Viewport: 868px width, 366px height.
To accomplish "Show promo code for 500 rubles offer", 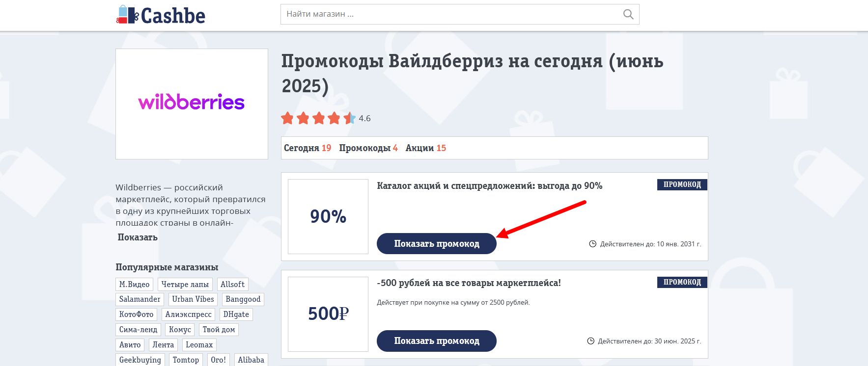I will pos(437,341).
